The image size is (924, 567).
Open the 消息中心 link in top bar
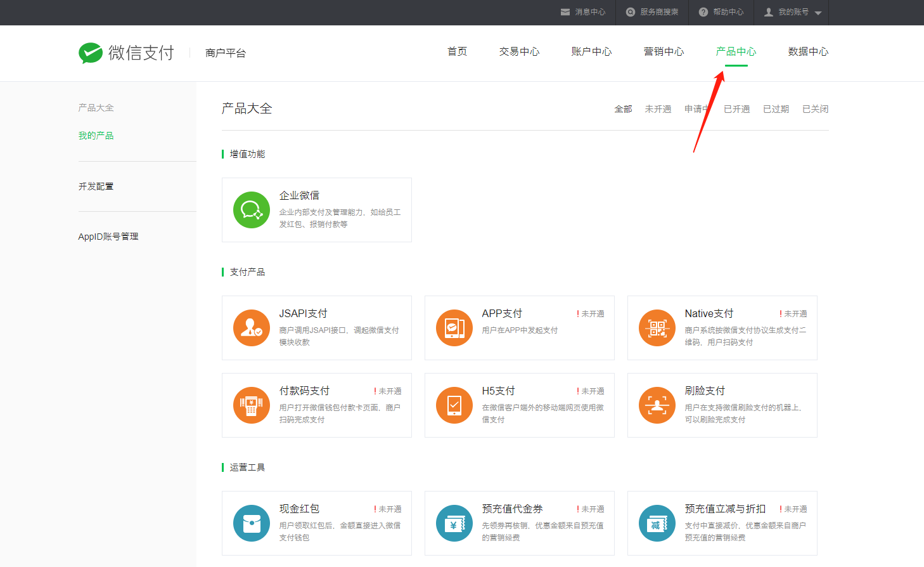point(590,12)
